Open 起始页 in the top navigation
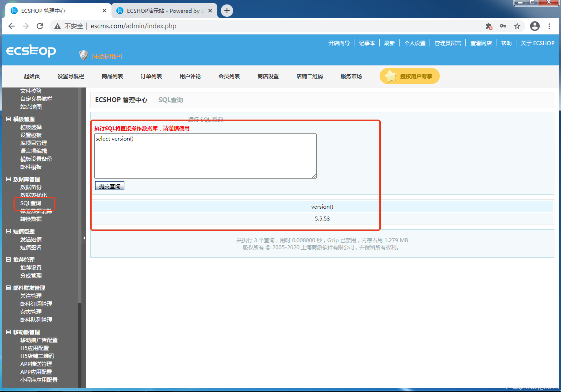The height and width of the screenshot is (392, 561). point(32,76)
